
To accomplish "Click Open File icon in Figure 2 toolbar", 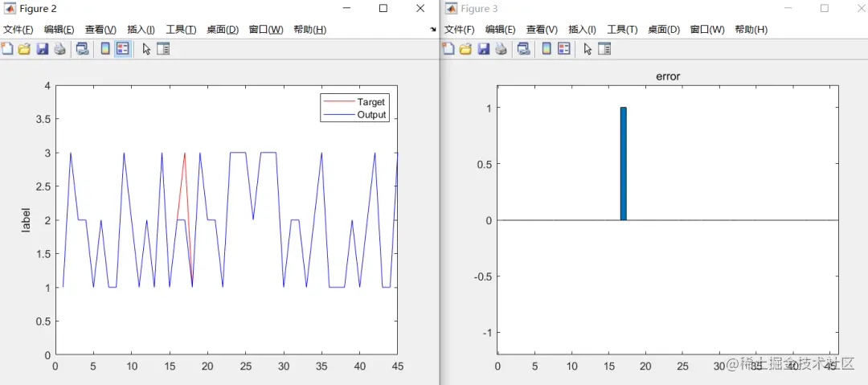I will [x=24, y=49].
